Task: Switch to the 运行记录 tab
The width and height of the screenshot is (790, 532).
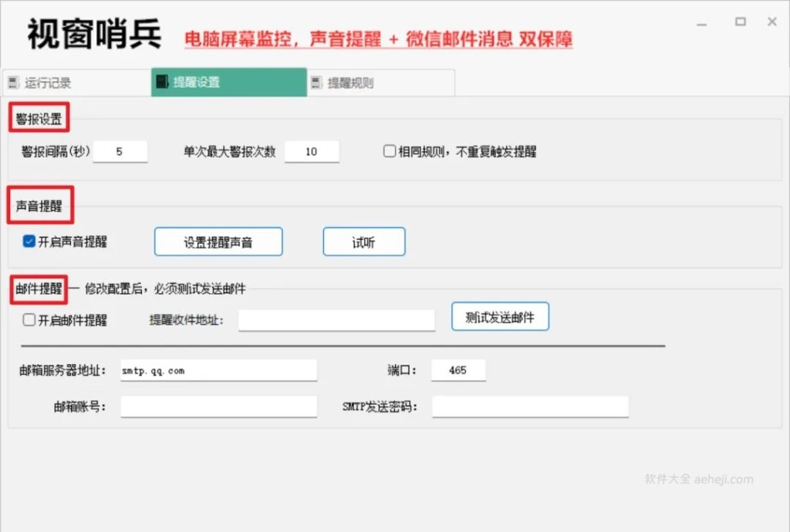Action: (x=46, y=81)
